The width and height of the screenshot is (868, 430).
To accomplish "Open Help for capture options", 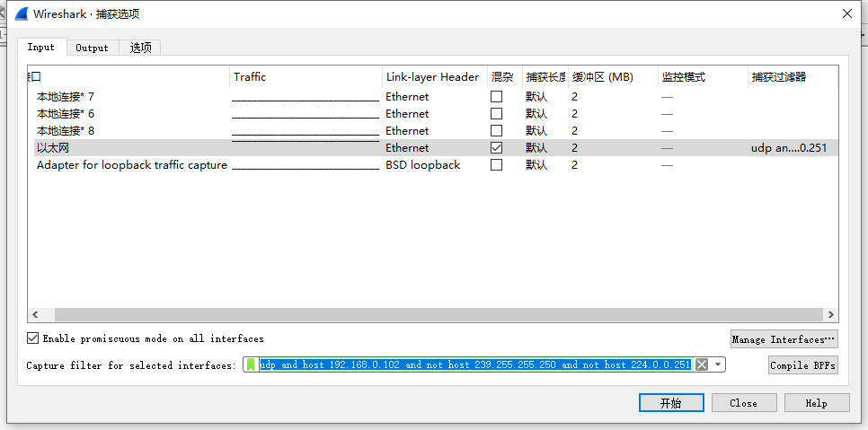I will point(817,403).
